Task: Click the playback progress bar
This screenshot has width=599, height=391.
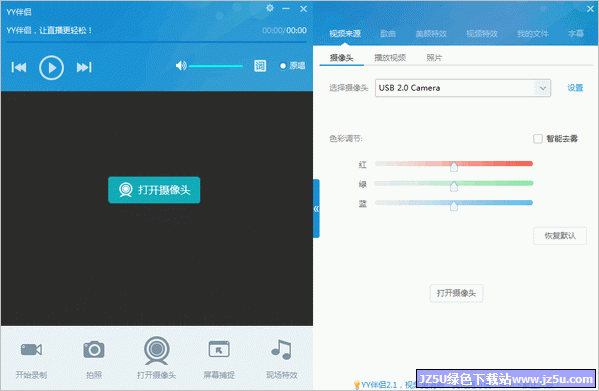Action: click(x=157, y=41)
